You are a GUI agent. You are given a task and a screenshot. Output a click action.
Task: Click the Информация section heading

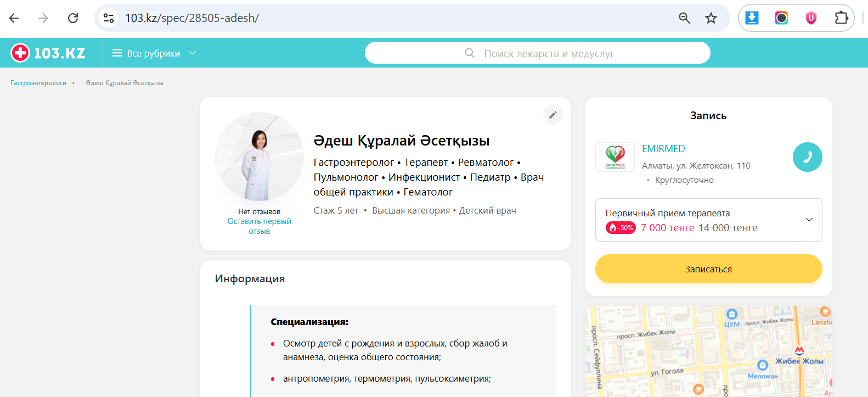click(250, 278)
